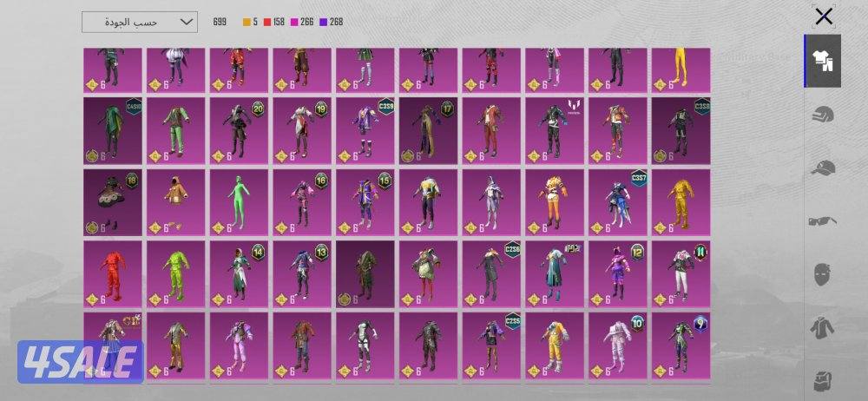Open the jacket category icon

[x=822, y=327]
